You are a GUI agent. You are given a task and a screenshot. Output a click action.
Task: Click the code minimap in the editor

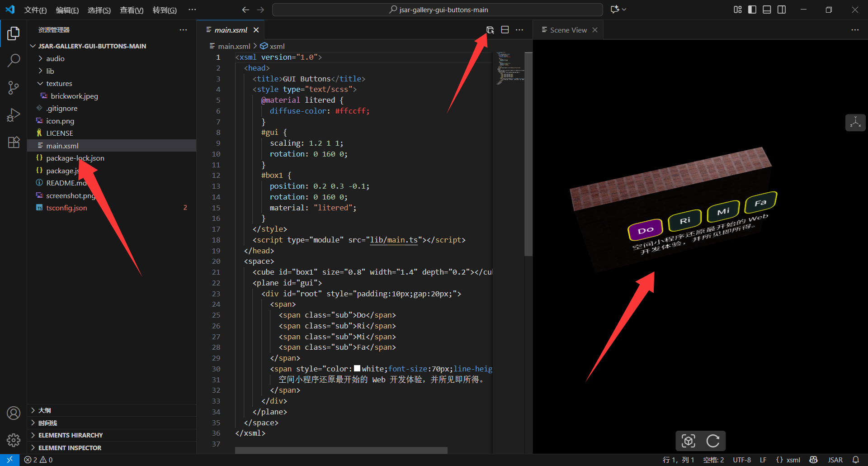coord(510,68)
